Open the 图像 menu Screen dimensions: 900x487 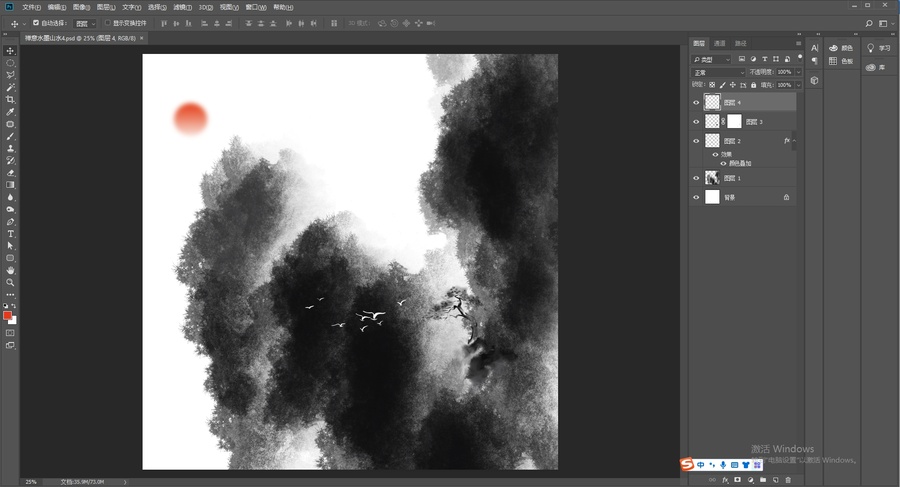coord(82,7)
